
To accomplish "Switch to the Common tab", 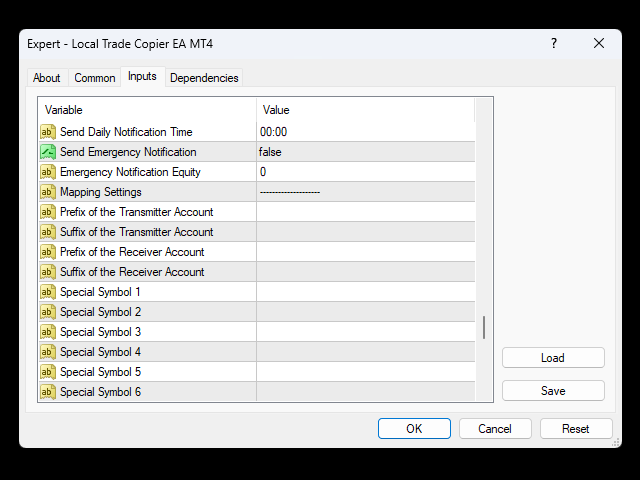I will tap(95, 78).
